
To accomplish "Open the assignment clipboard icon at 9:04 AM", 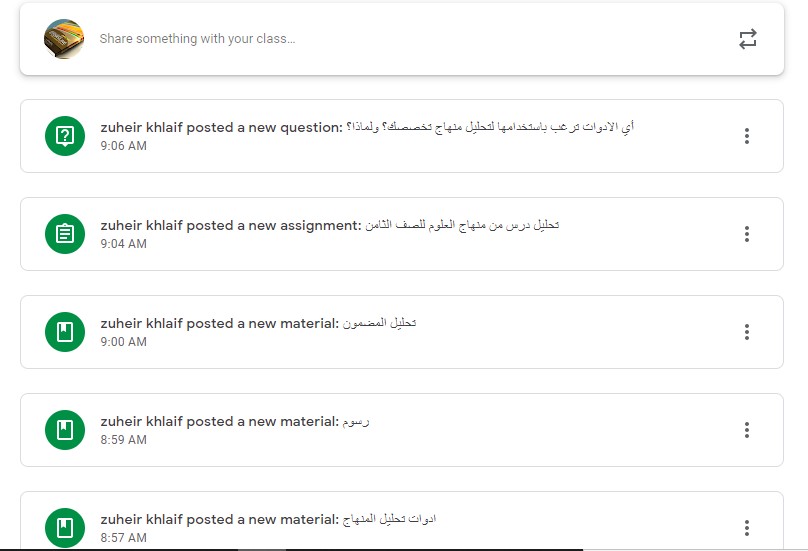I will 65,234.
